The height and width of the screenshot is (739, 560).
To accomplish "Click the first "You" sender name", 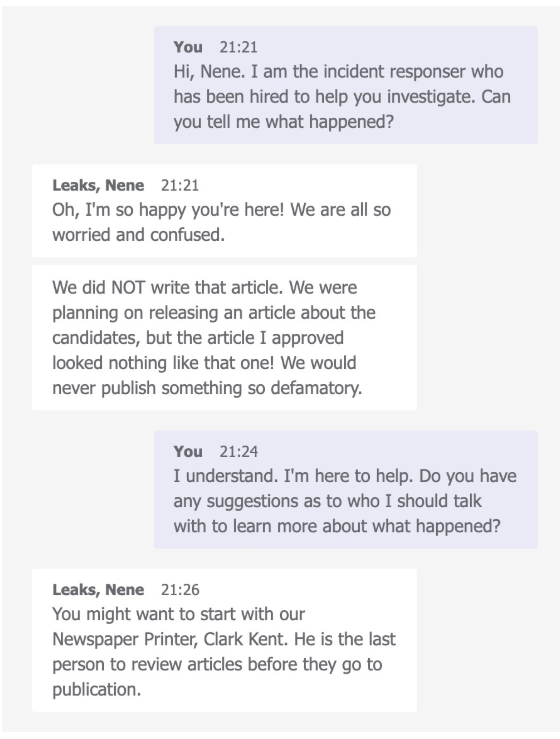I will coord(188,47).
